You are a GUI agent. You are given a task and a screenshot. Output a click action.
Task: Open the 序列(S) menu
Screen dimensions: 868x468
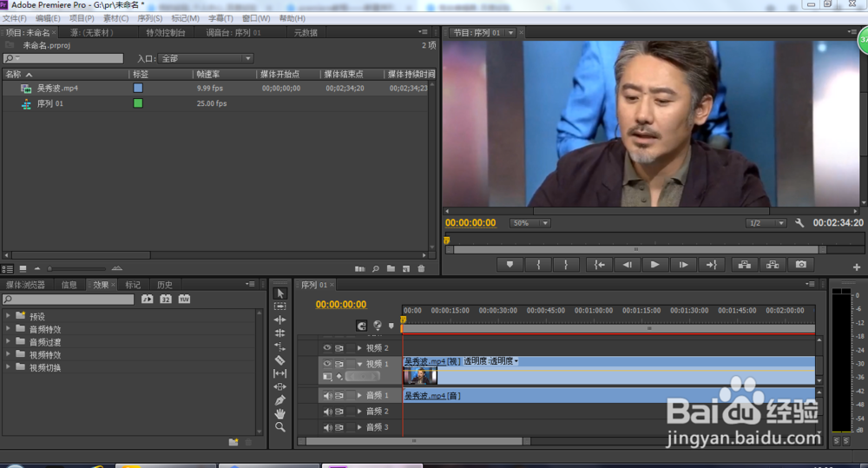click(x=150, y=18)
